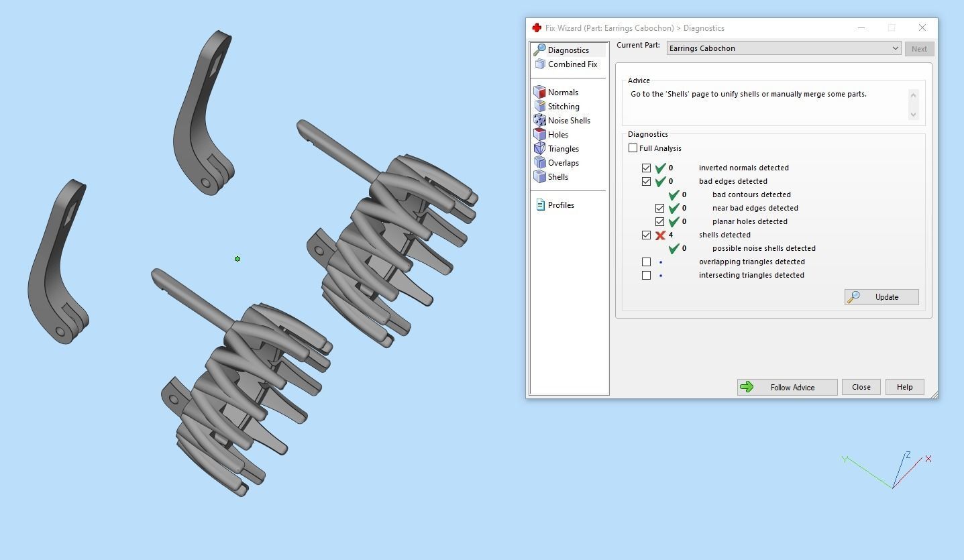Click the Diagnostics magnifier icon in sidebar

539,50
